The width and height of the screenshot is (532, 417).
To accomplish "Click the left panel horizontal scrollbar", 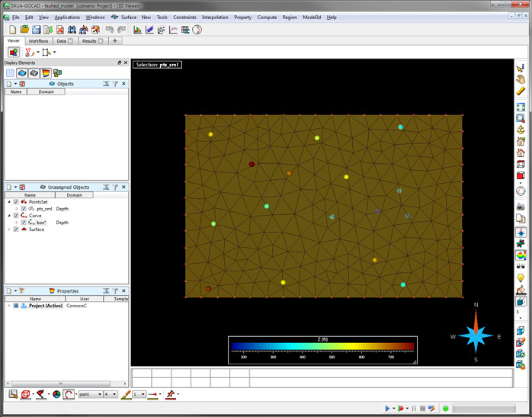I will coord(61,383).
